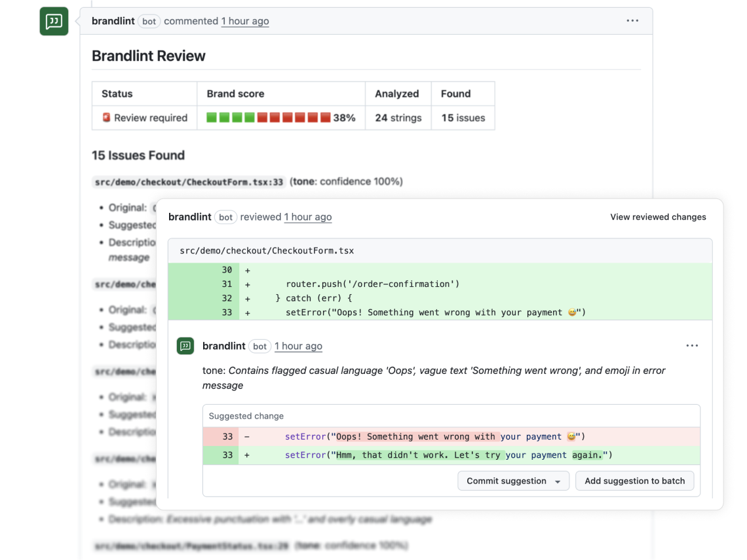Expand the Suggested change panel
Viewport: 747px width, 560px height.
point(246,415)
